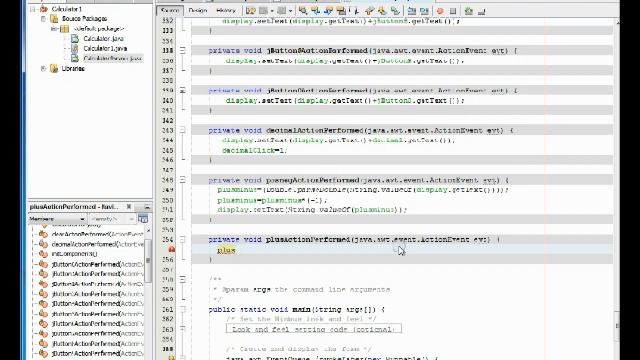The image size is (640, 360).
Task: Click the navigate Back editor toolbar icon
Action: pos(264,11)
